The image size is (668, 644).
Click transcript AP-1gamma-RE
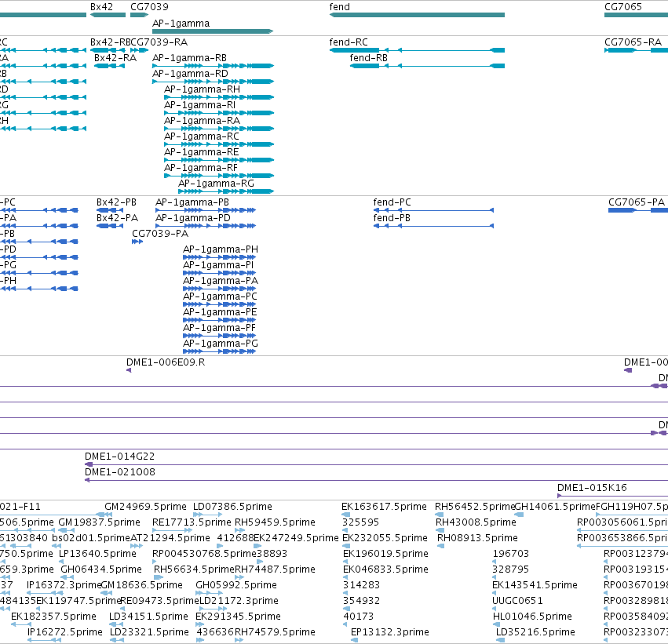click(x=202, y=152)
